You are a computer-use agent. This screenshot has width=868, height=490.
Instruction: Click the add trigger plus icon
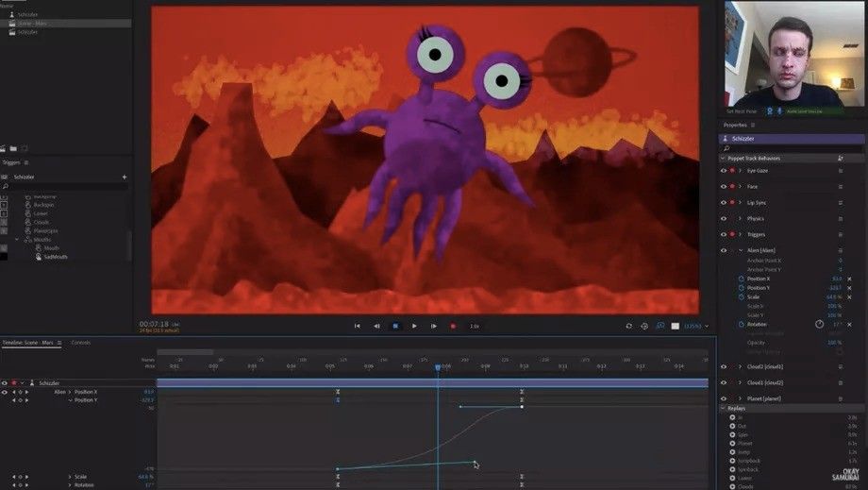coord(124,177)
